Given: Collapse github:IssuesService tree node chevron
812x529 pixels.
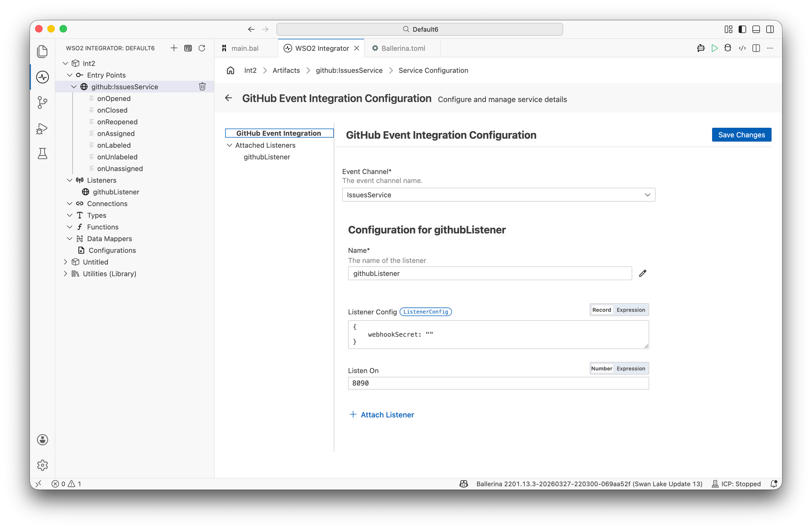Looking at the screenshot, I should click(74, 86).
